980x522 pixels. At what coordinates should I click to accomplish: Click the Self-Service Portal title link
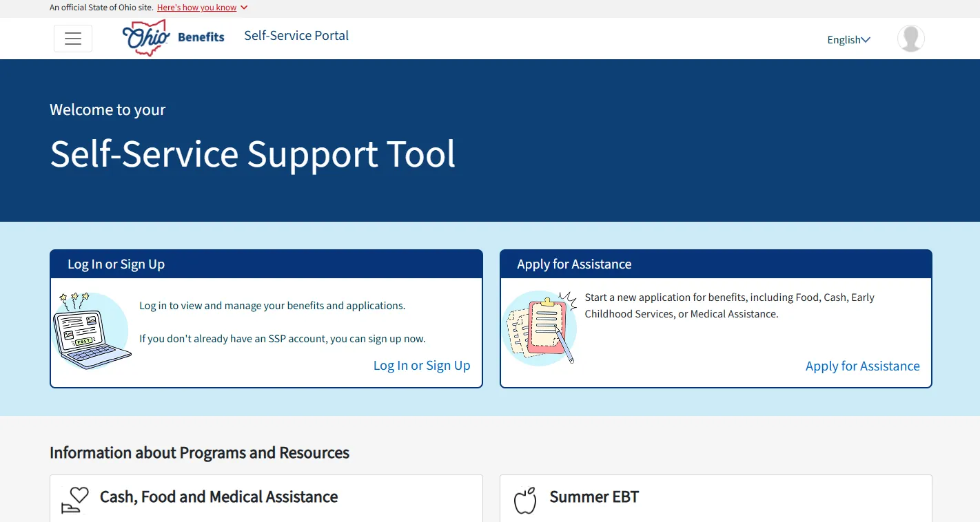click(296, 36)
